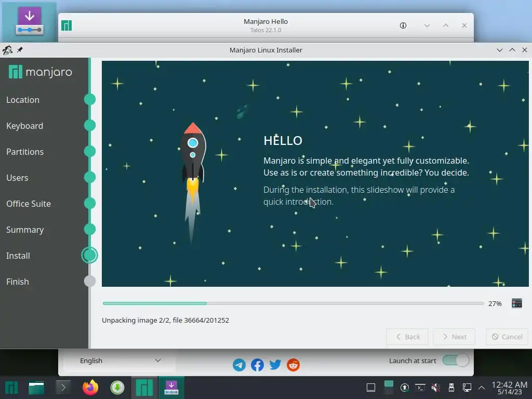Open the Reddit link in Manjaro Hello
The image size is (532, 399).
[293, 365]
